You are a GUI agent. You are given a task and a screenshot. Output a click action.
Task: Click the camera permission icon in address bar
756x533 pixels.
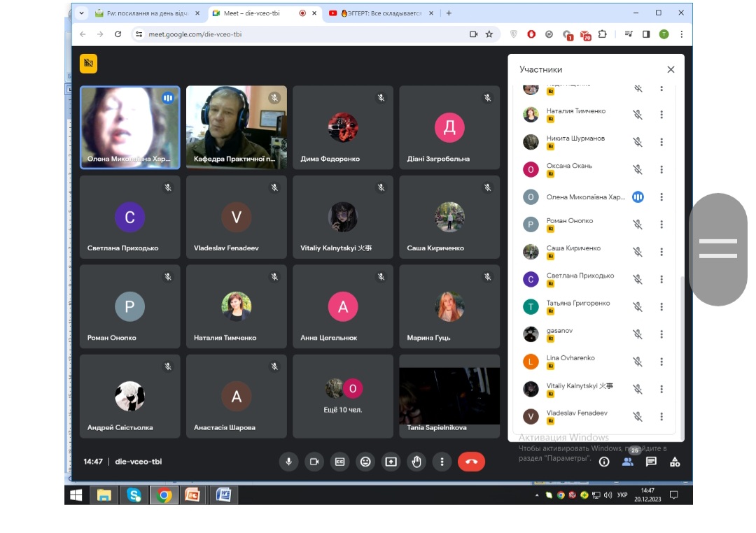[x=473, y=34]
